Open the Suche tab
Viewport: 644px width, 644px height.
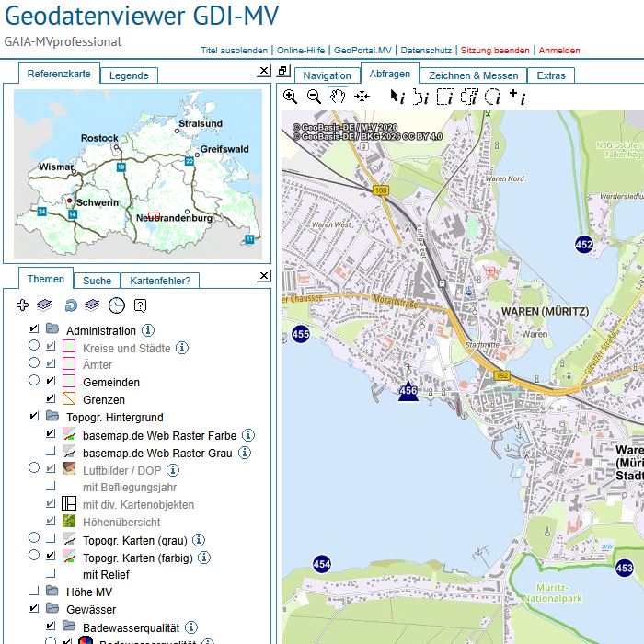[97, 281]
